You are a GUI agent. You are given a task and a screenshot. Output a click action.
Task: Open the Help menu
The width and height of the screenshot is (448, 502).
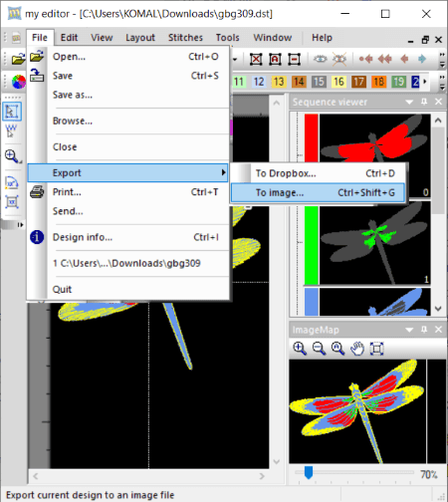(x=322, y=38)
